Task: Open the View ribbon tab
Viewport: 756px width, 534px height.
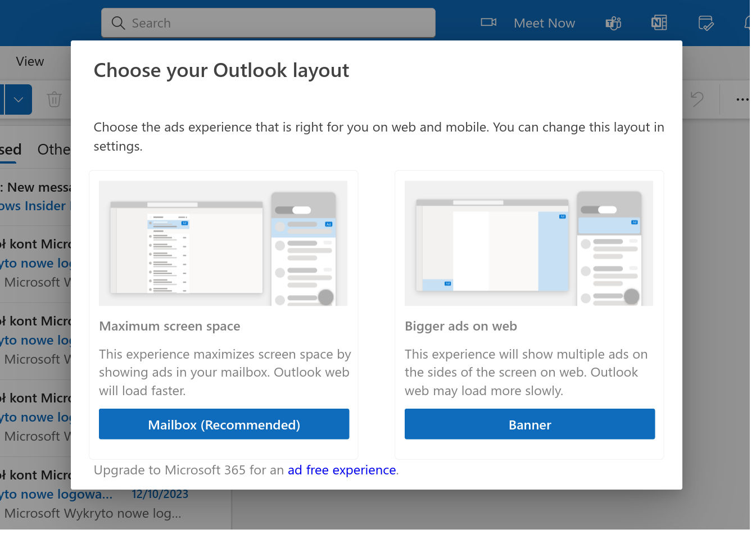Action: (30, 61)
